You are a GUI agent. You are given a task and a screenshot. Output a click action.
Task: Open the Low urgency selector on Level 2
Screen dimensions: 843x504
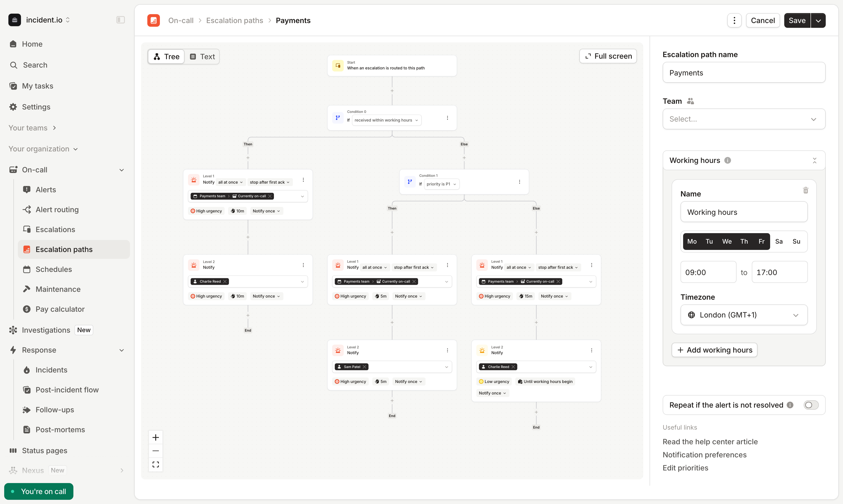[x=494, y=381]
